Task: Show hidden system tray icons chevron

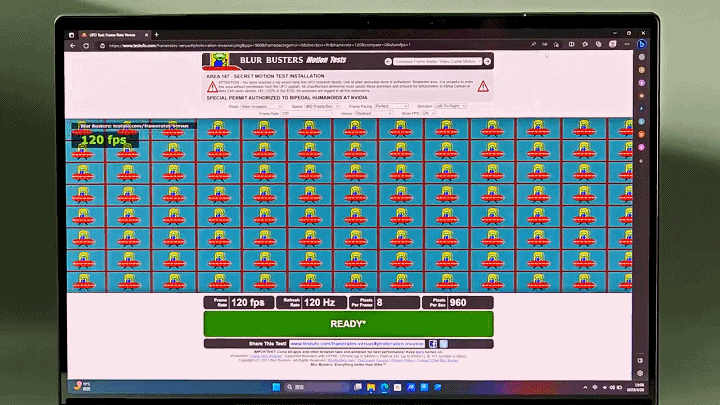Action: tap(585, 388)
